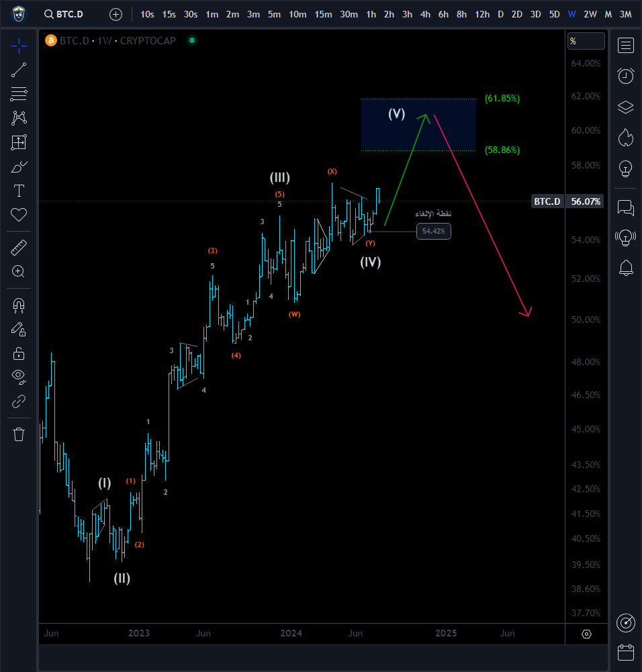Viewport: 642px width, 672px height.
Task: Open the ideas lightbulb panel
Action: point(626,169)
